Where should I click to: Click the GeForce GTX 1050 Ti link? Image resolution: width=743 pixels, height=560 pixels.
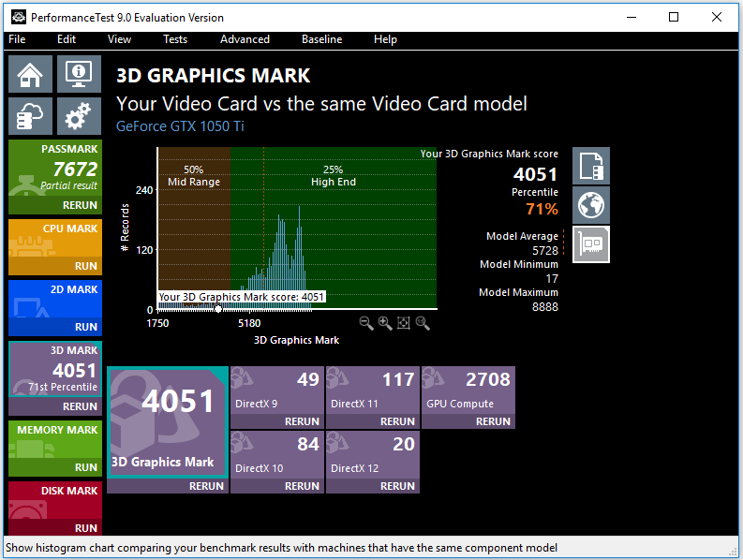180,126
